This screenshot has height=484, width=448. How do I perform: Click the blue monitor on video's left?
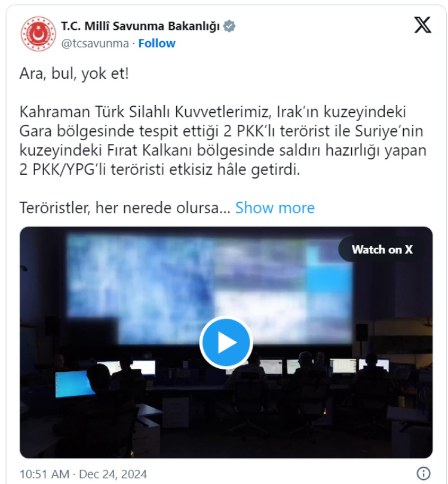point(73,384)
